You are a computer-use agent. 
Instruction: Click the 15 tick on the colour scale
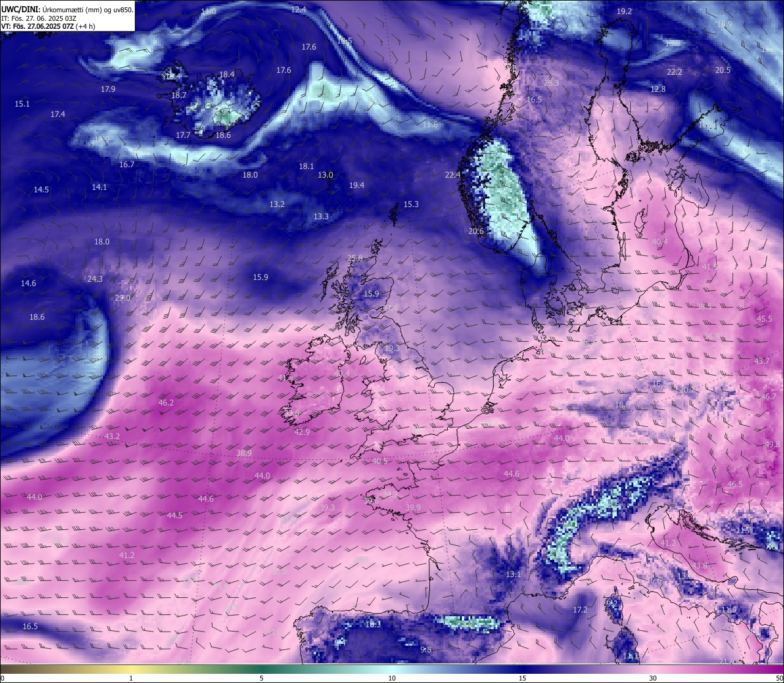point(522,678)
